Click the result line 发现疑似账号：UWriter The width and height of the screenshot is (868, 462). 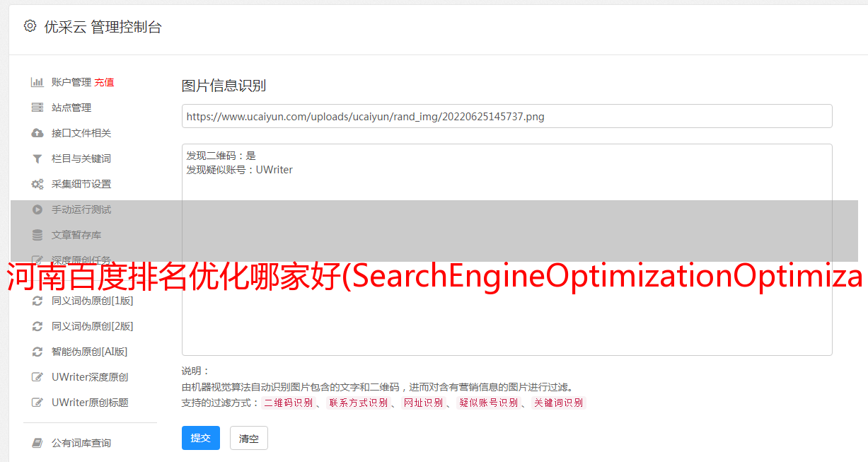pos(240,170)
